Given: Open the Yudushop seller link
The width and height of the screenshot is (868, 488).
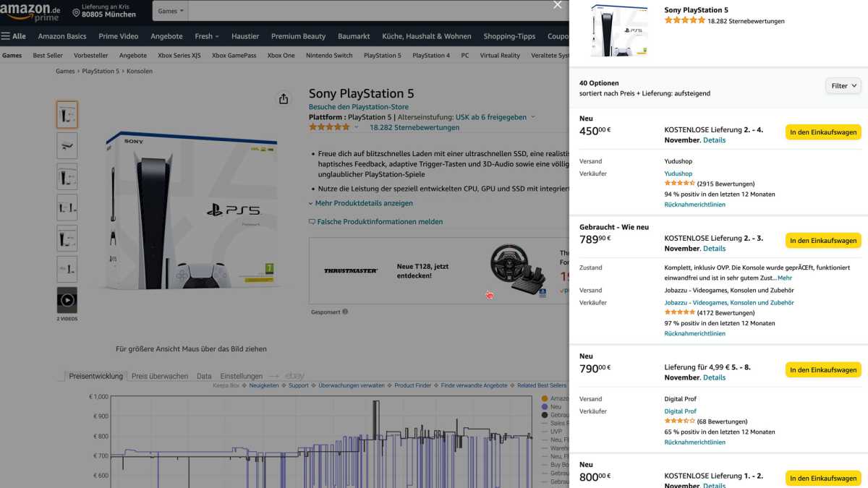Looking at the screenshot, I should point(678,174).
